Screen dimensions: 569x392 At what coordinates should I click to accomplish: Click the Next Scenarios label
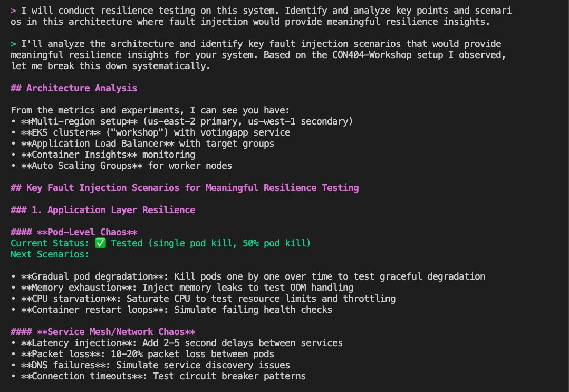tap(50, 254)
